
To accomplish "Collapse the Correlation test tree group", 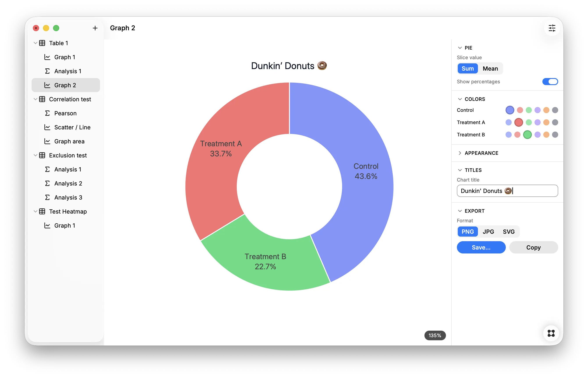I will (35, 99).
